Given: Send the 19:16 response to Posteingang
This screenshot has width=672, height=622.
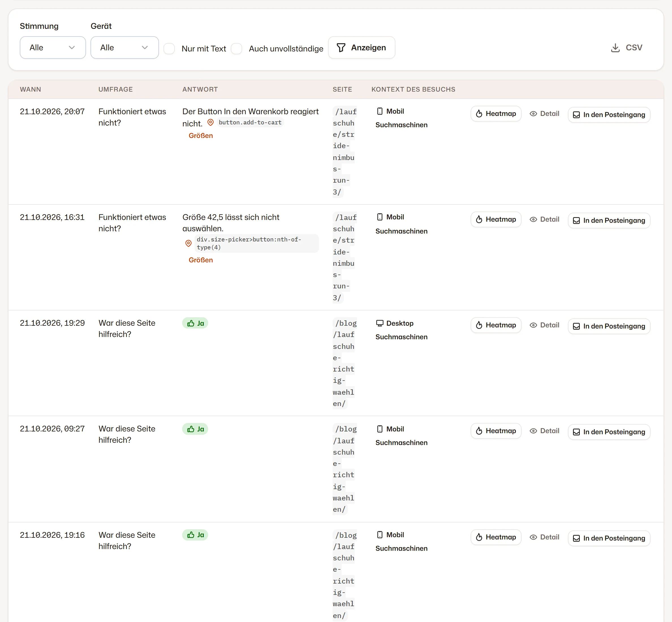Looking at the screenshot, I should tap(609, 538).
